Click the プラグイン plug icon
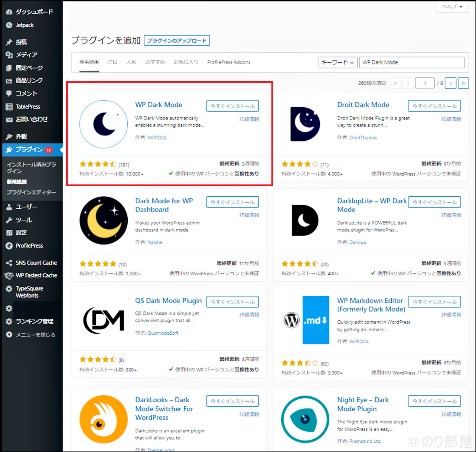Screen dimensions: 476x452 click(9, 150)
